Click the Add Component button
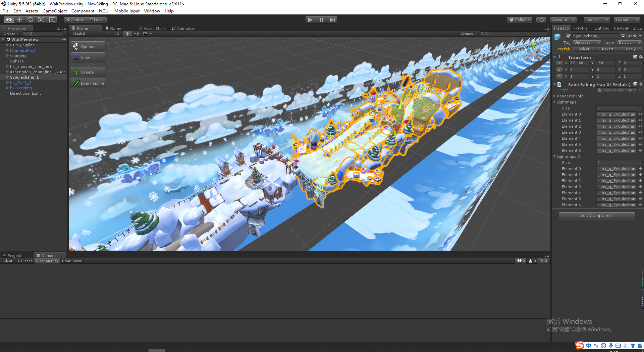Image resolution: width=644 pixels, height=352 pixels. 597,215
